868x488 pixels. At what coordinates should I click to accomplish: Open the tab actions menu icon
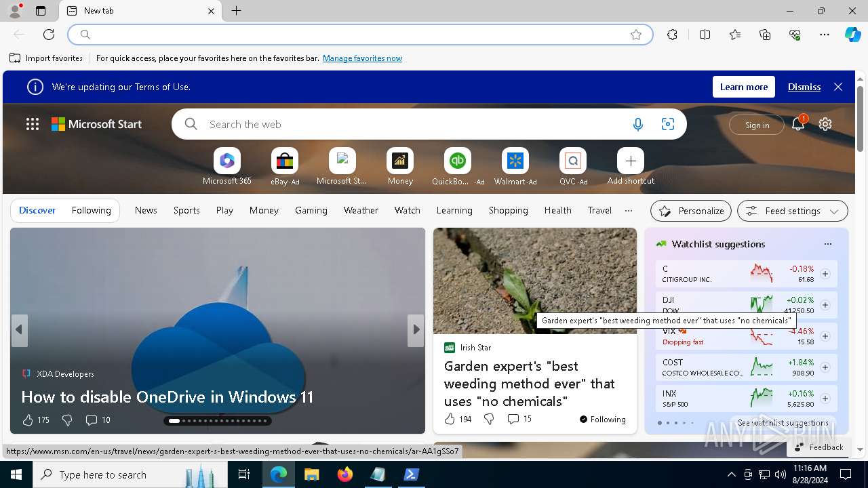coord(41,11)
